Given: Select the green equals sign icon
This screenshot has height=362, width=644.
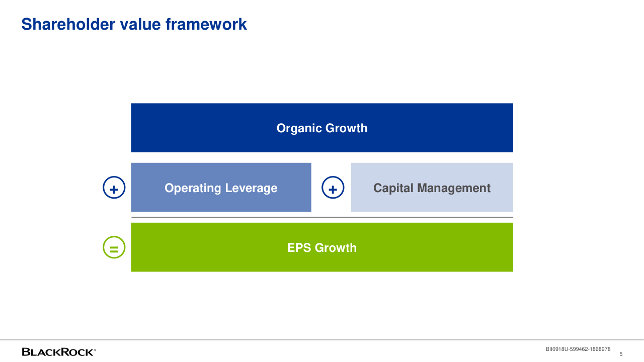Looking at the screenshot, I should 114,247.
